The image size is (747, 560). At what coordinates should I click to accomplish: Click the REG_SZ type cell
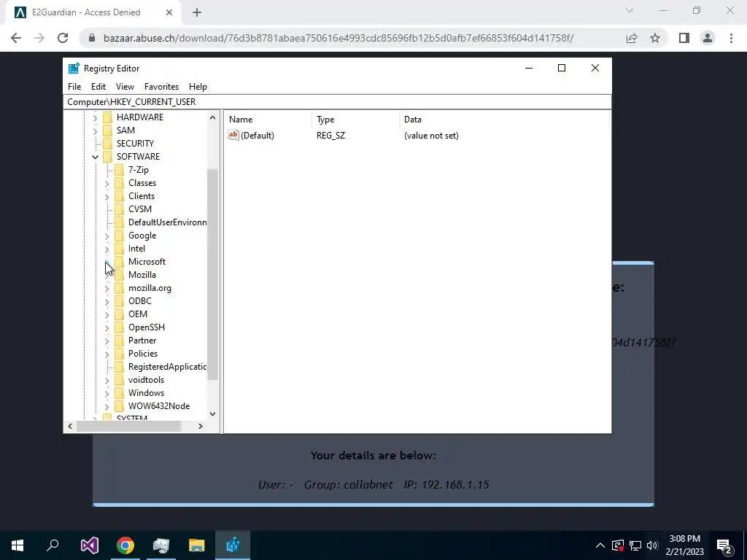[x=330, y=136]
